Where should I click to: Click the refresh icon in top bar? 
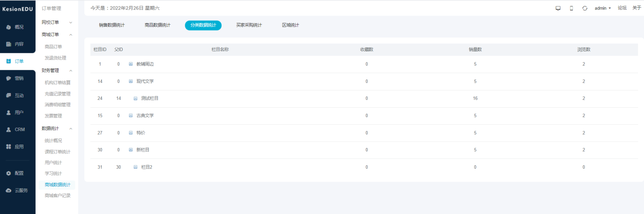pos(585,8)
